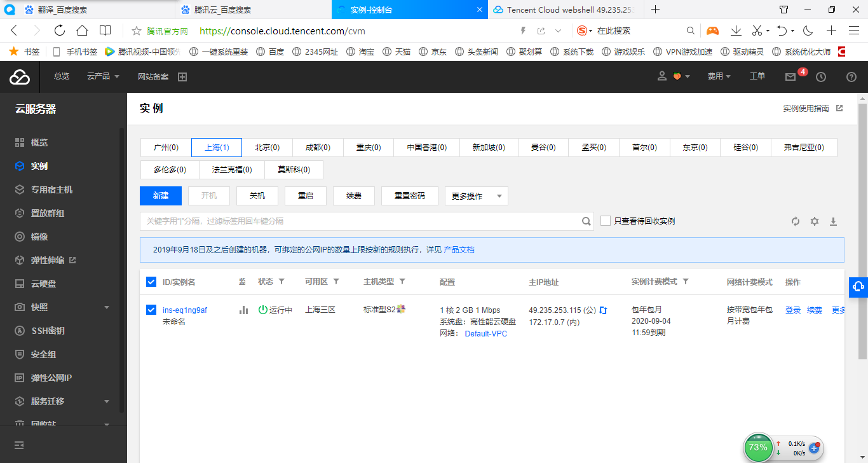
Task: Open the customer support headset widget
Action: tap(858, 287)
